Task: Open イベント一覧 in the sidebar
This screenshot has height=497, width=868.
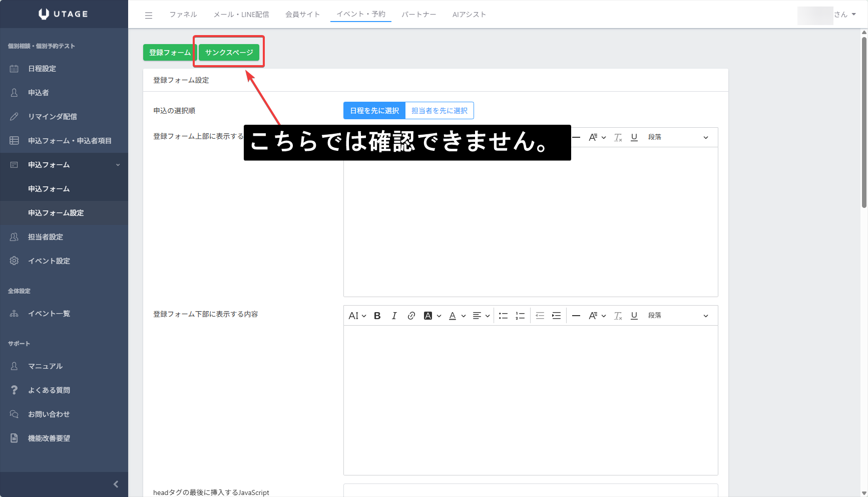Action: 64,314
